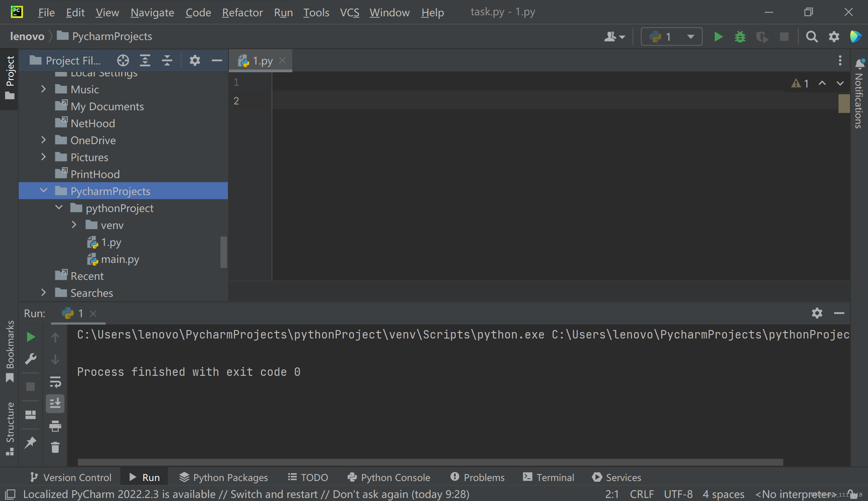Image resolution: width=868 pixels, height=501 pixels.
Task: Open the Project Files view selector
Action: coord(65,61)
